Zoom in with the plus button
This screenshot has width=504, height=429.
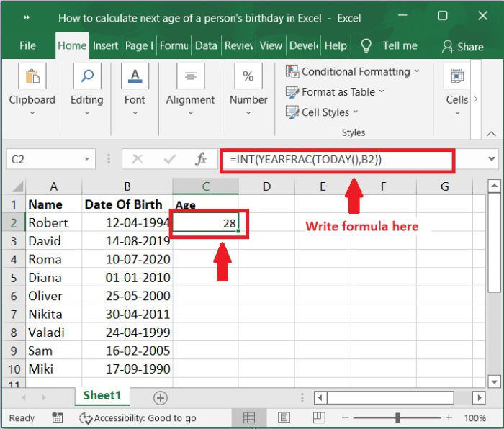tap(449, 417)
